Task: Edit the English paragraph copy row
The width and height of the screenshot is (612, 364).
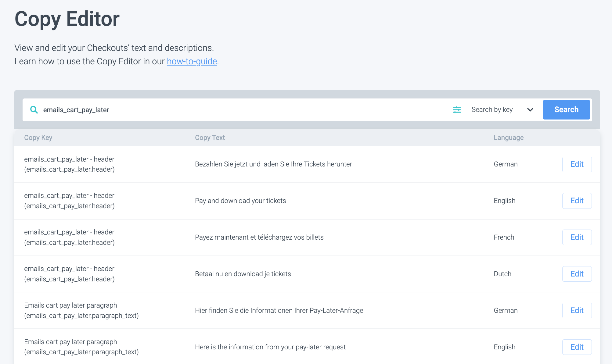Action: (x=577, y=347)
